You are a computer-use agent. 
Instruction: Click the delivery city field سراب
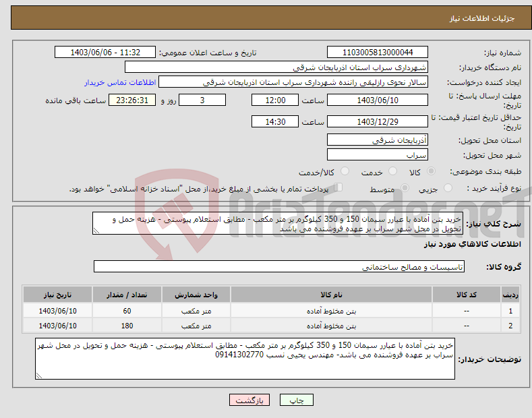coord(378,154)
